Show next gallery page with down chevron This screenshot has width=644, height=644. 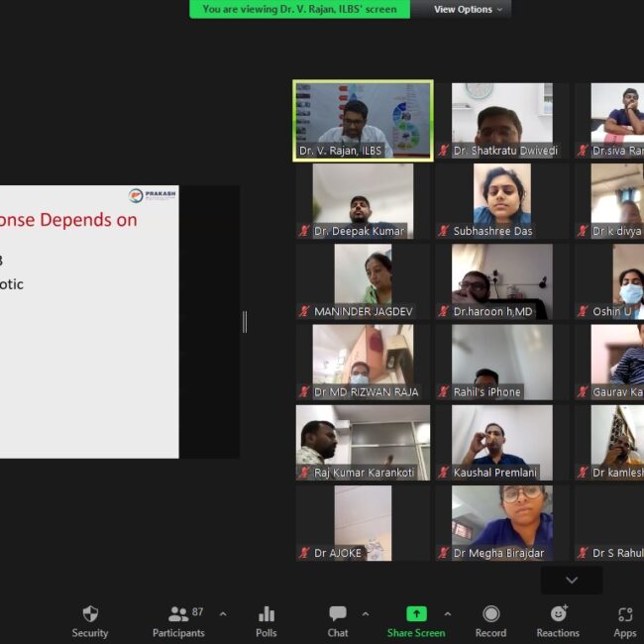[572, 580]
